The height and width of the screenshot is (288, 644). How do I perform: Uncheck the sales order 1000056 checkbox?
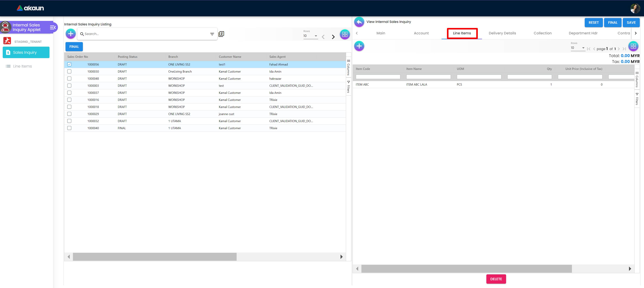[69, 65]
